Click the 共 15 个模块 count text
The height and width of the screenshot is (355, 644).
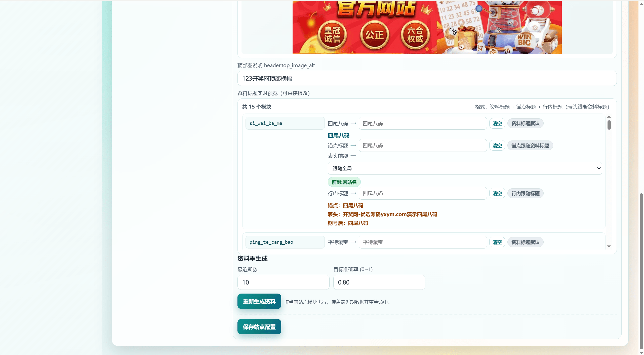[x=257, y=107]
